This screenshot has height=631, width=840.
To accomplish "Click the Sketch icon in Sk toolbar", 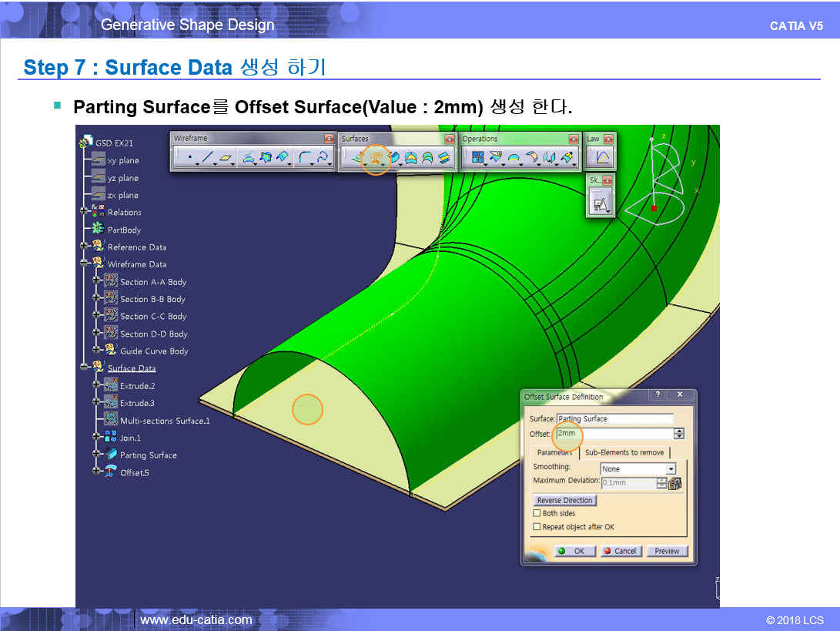I will [x=601, y=203].
